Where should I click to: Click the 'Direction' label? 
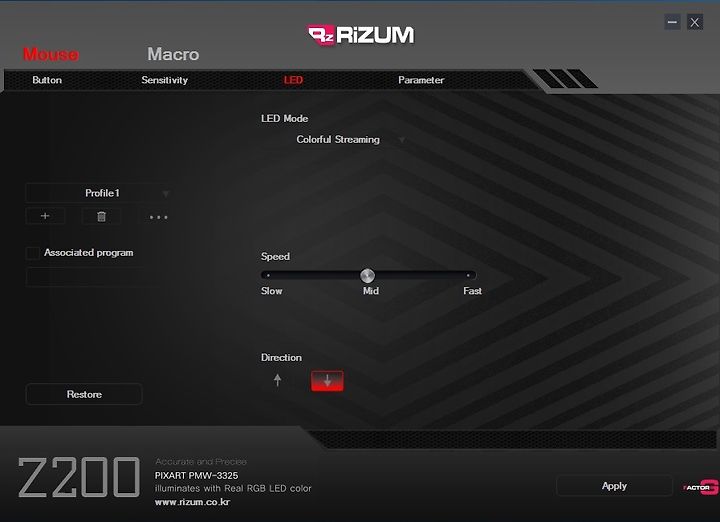pyautogui.click(x=281, y=358)
